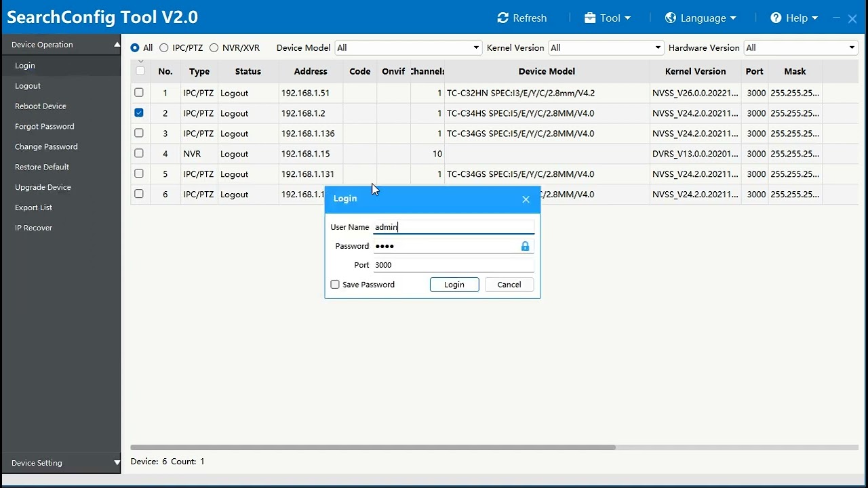
Task: Click the NVSS_V26.0.0 kernel version cell
Action: click(x=695, y=93)
